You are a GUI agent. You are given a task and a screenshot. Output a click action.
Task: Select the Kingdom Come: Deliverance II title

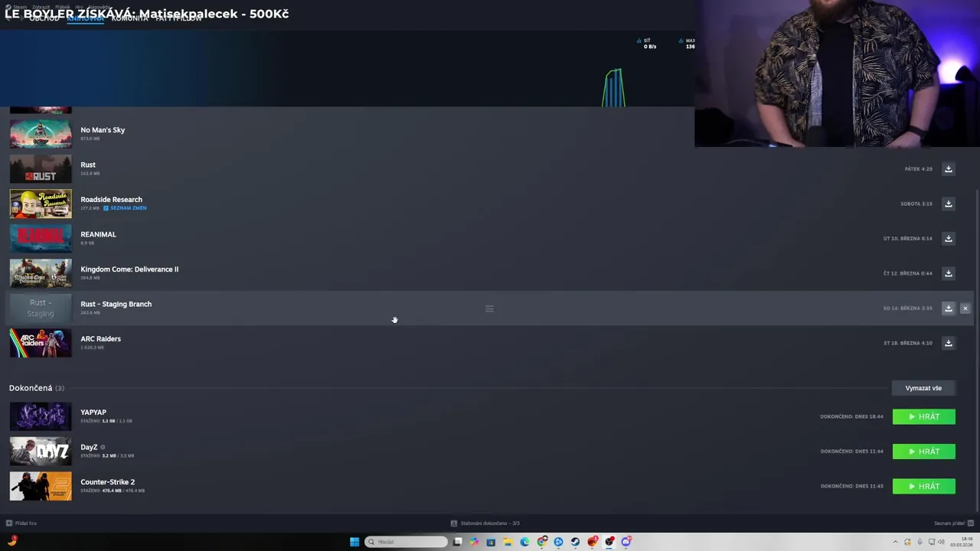(129, 269)
